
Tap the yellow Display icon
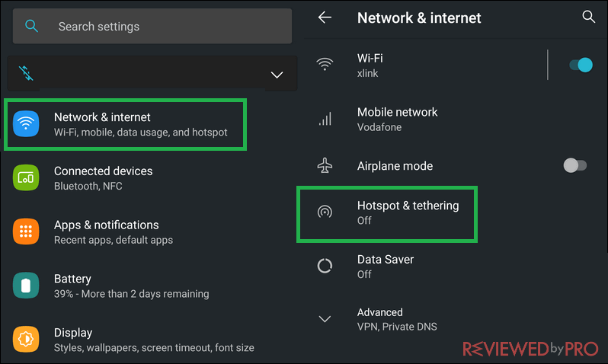26,339
